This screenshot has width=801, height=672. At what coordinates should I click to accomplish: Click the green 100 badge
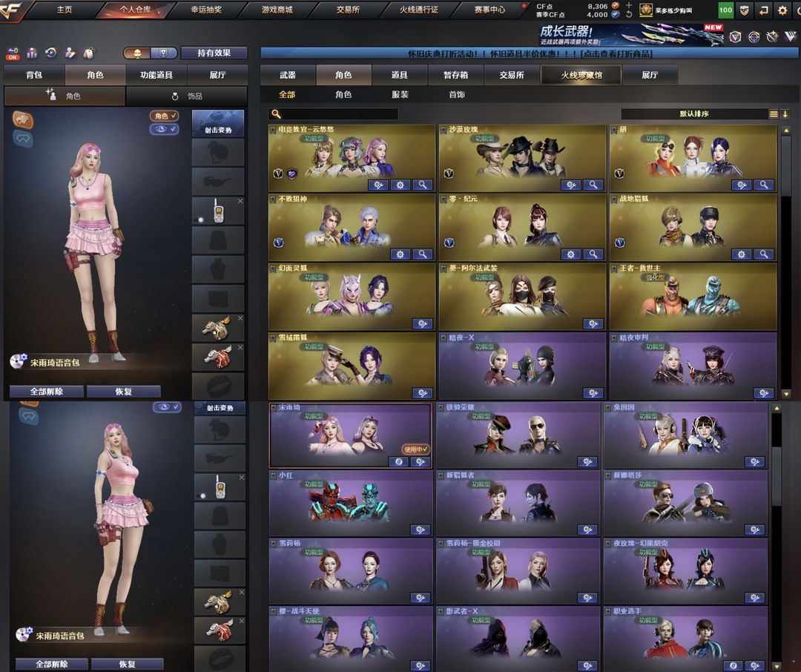[725, 10]
